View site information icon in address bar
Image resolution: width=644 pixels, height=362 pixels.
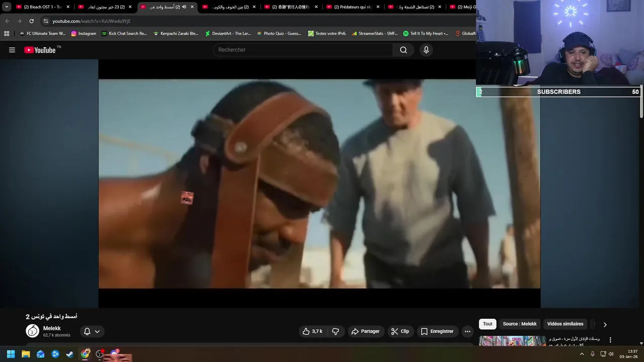46,21
